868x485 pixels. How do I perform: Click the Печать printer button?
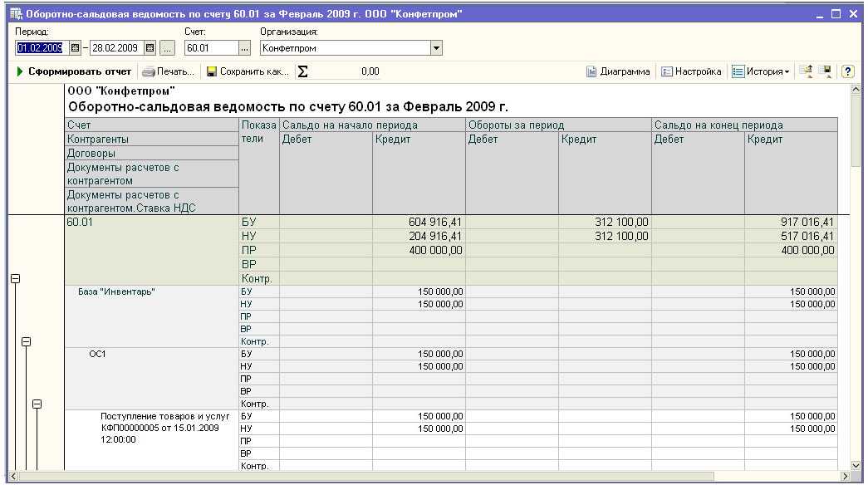pos(169,72)
